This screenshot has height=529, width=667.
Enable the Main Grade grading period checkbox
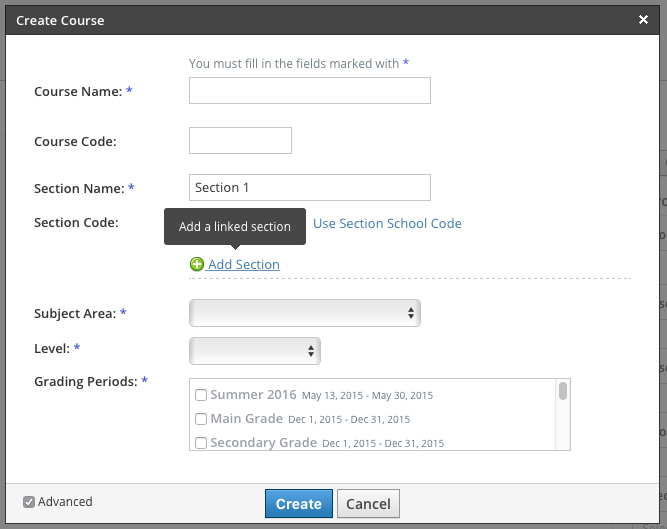click(201, 419)
